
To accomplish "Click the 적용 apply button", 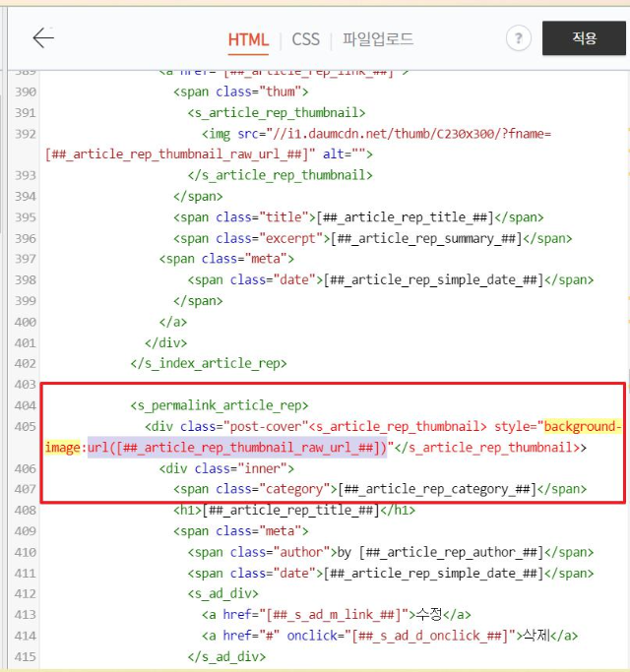I will [584, 38].
